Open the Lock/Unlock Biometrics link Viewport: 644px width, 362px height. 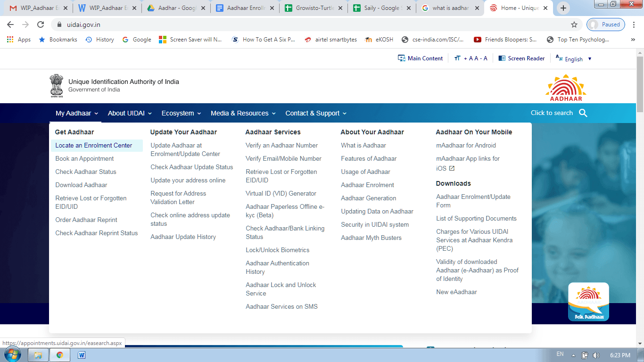(277, 250)
